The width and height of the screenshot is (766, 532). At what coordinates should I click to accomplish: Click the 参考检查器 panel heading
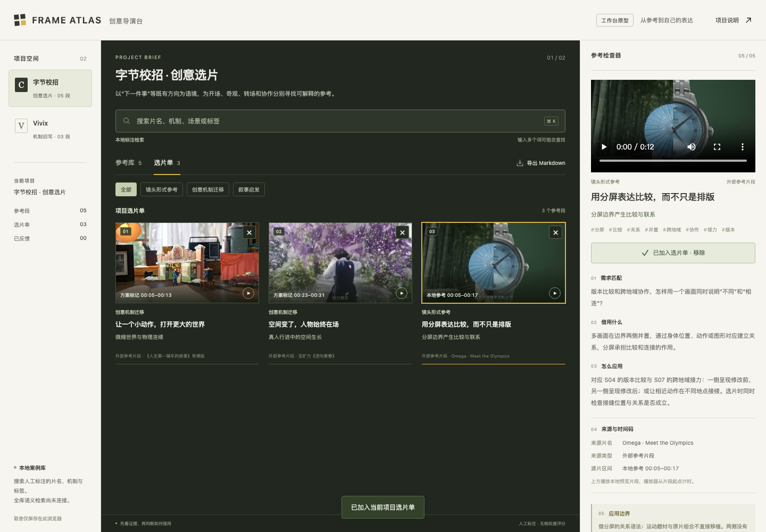coord(606,55)
